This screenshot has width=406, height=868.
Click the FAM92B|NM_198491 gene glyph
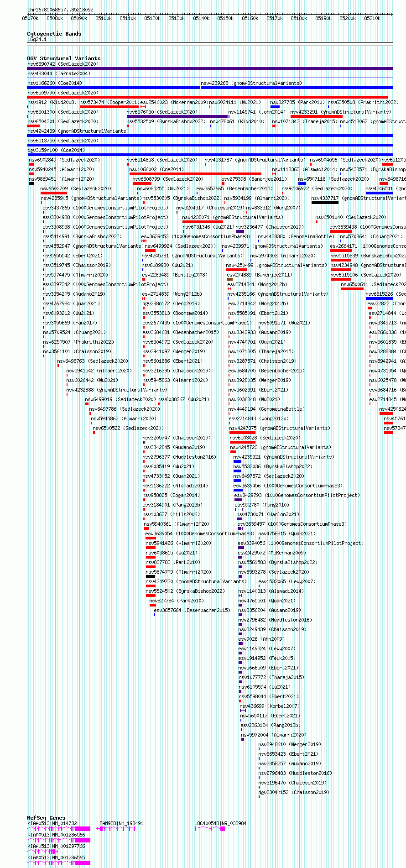116,828
